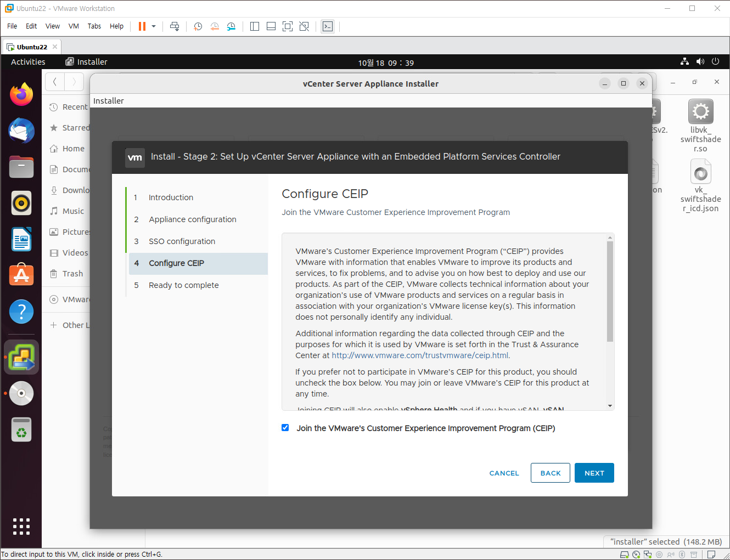This screenshot has width=730, height=560.
Task: Open Videos in Files sidebar
Action: 68,253
